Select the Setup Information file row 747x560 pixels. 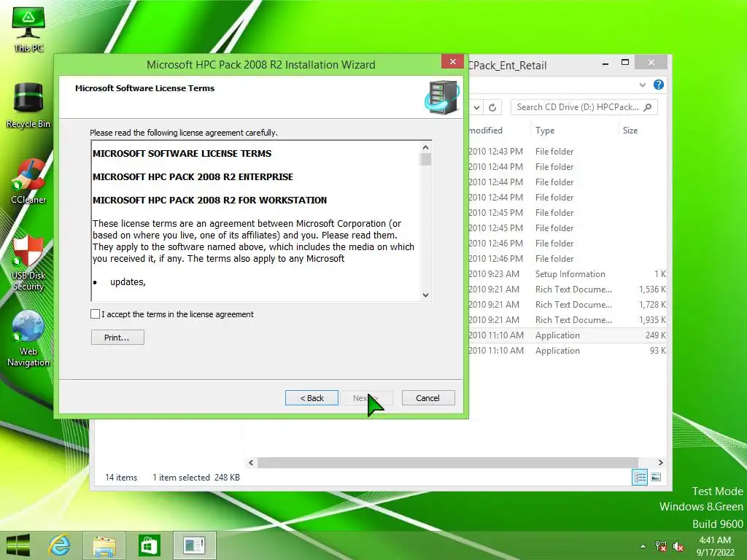click(568, 274)
